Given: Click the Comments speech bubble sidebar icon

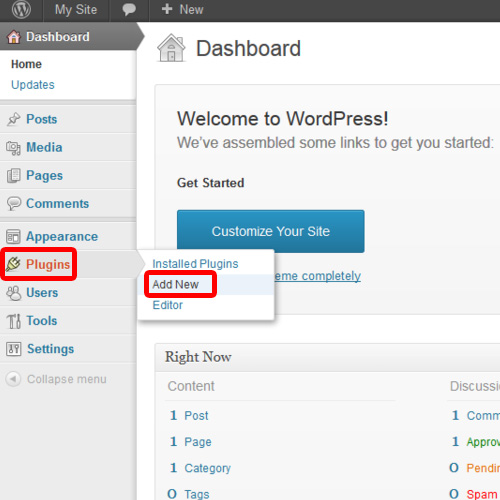Looking at the screenshot, I should pyautogui.click(x=14, y=204).
